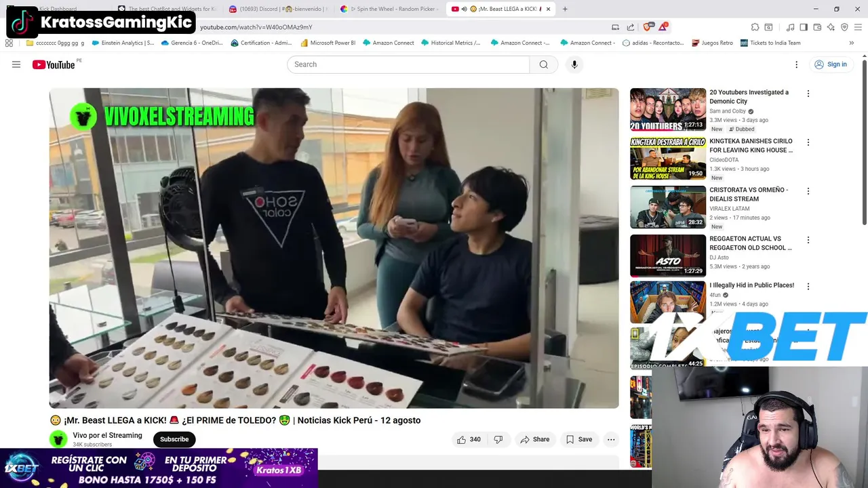Open options for KINGTEKA BANISHES CIRILO video

[x=808, y=142]
